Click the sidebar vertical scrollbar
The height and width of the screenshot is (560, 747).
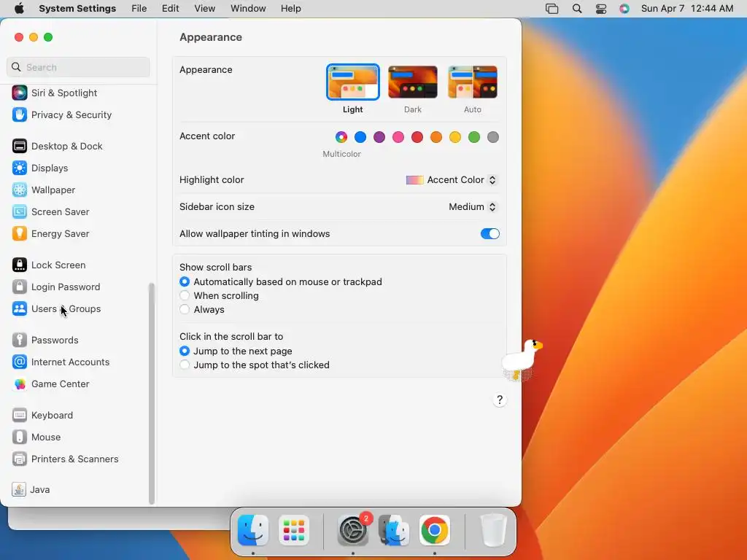[x=152, y=393]
